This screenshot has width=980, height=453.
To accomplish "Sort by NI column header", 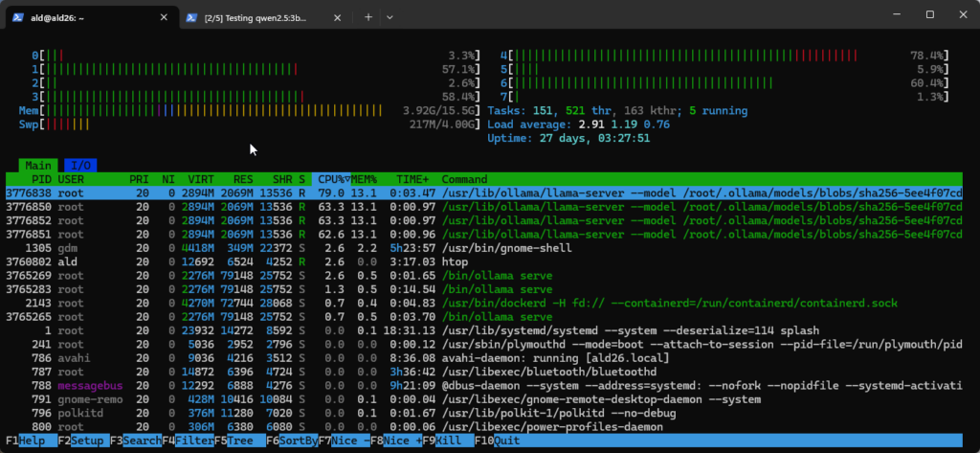I will [168, 179].
